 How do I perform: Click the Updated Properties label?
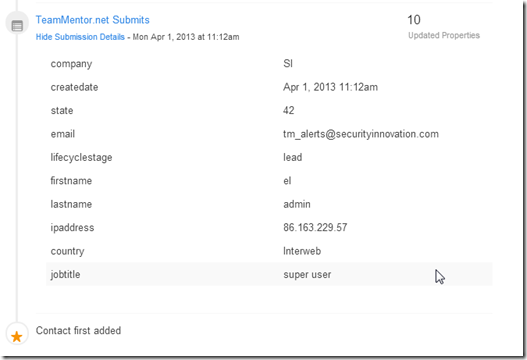click(x=444, y=35)
